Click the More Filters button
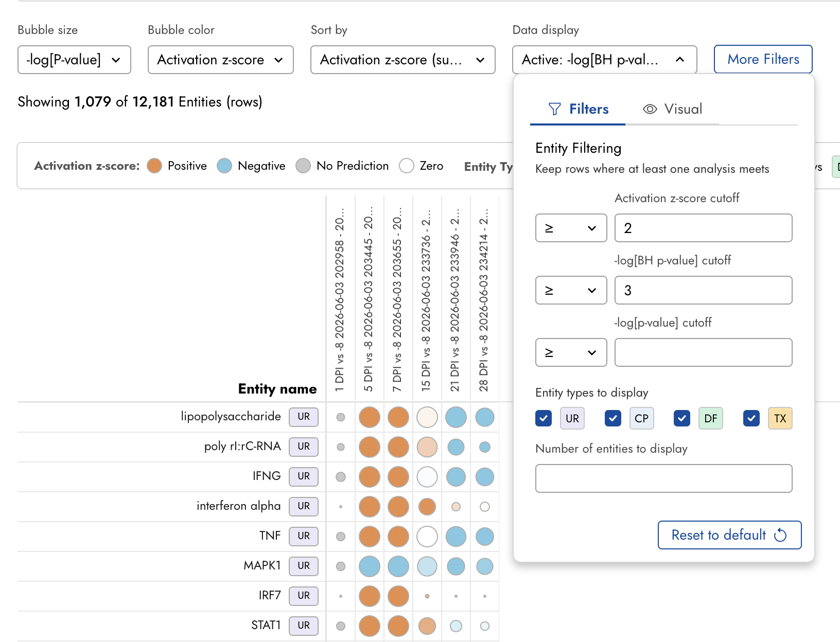This screenshot has height=642, width=840. (763, 59)
